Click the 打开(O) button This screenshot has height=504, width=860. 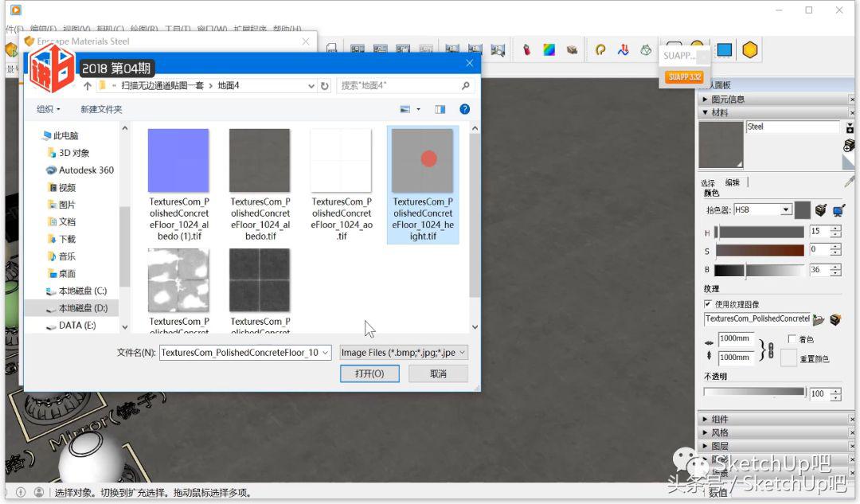coord(369,373)
